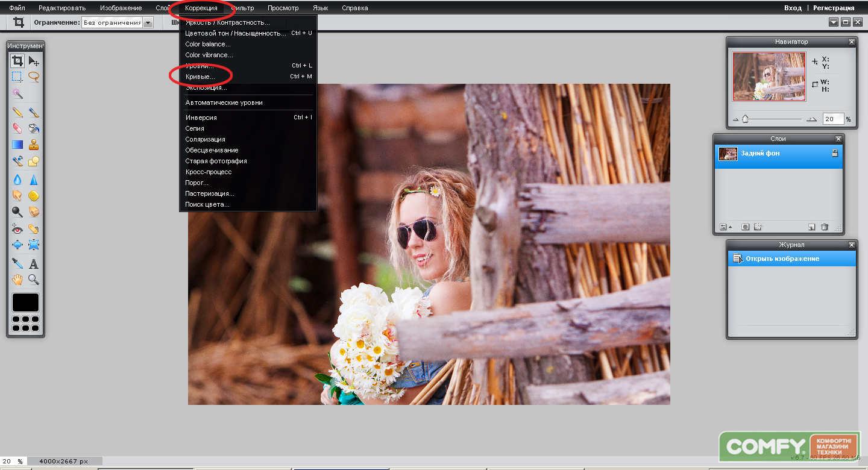The width and height of the screenshot is (868, 470).
Task: Open the Изображение menu
Action: (121, 8)
